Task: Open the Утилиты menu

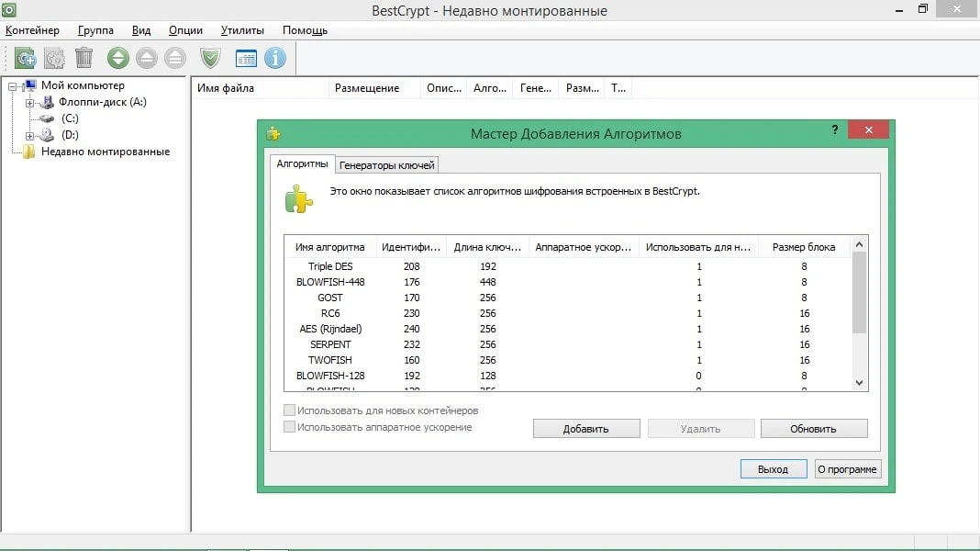Action: pyautogui.click(x=242, y=30)
